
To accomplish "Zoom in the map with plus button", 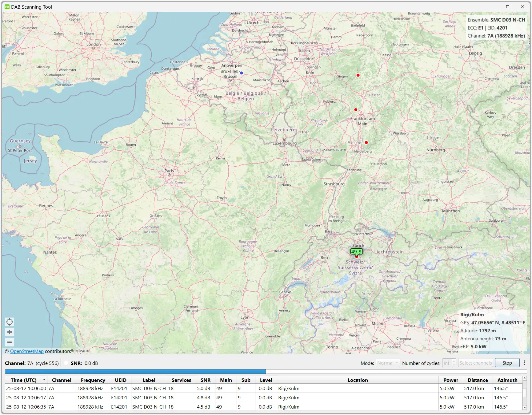I will [x=10, y=332].
